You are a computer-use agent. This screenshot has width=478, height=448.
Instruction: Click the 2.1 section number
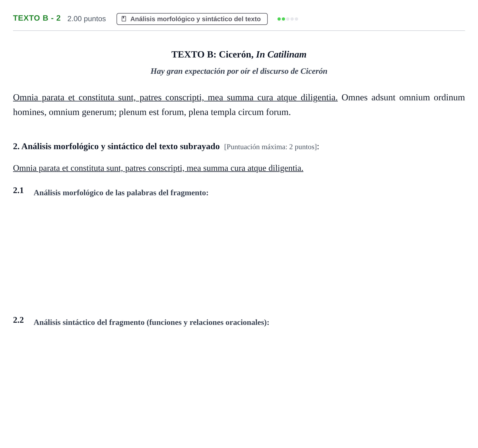point(18,190)
